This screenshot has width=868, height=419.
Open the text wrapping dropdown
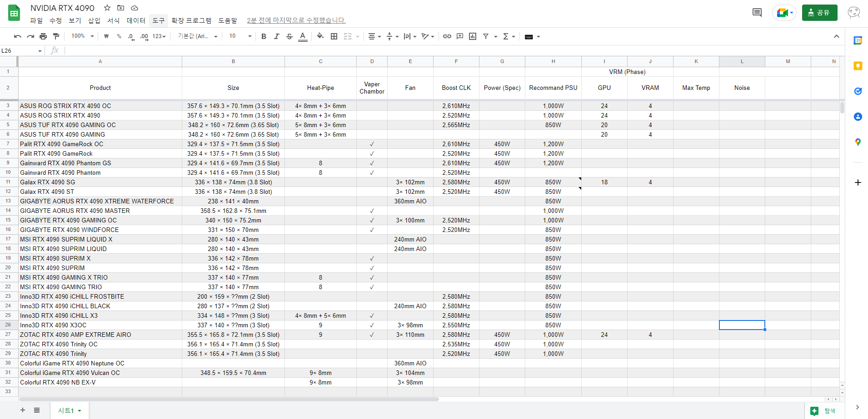[410, 36]
